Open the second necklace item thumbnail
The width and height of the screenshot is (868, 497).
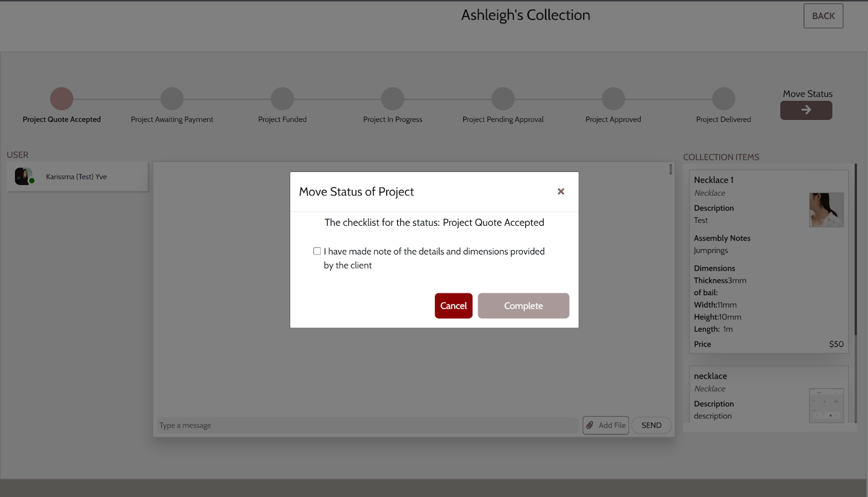[x=826, y=405]
